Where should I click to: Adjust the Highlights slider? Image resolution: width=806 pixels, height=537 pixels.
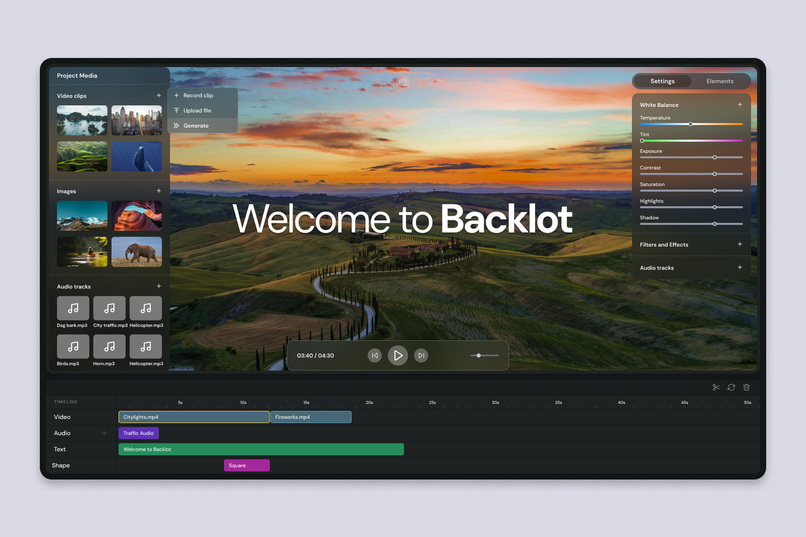(x=691, y=207)
